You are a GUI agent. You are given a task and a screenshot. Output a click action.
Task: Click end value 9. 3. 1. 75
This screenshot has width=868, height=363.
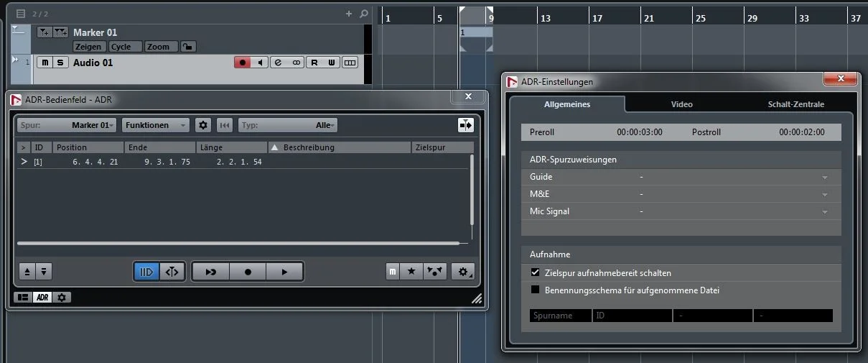(x=167, y=162)
